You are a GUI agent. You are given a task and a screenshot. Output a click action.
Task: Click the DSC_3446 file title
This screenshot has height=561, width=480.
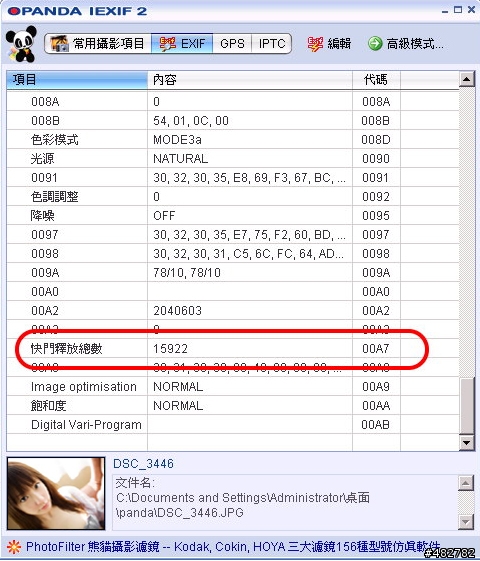click(143, 464)
